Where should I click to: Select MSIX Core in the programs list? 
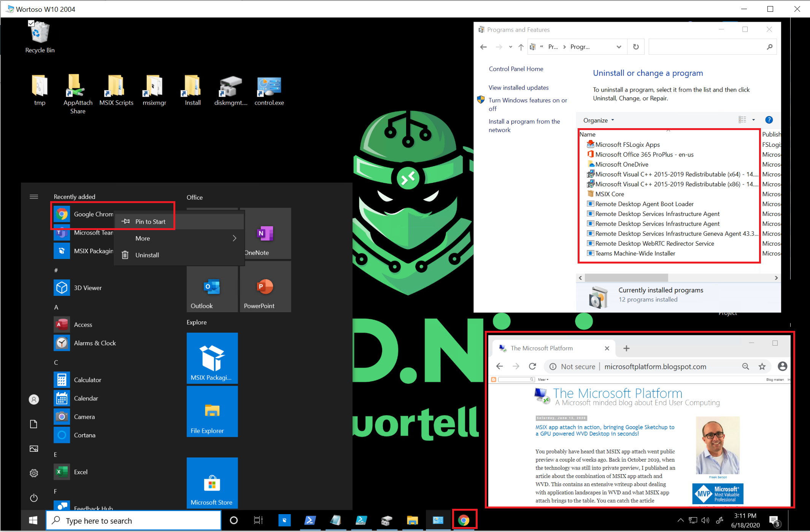point(610,194)
